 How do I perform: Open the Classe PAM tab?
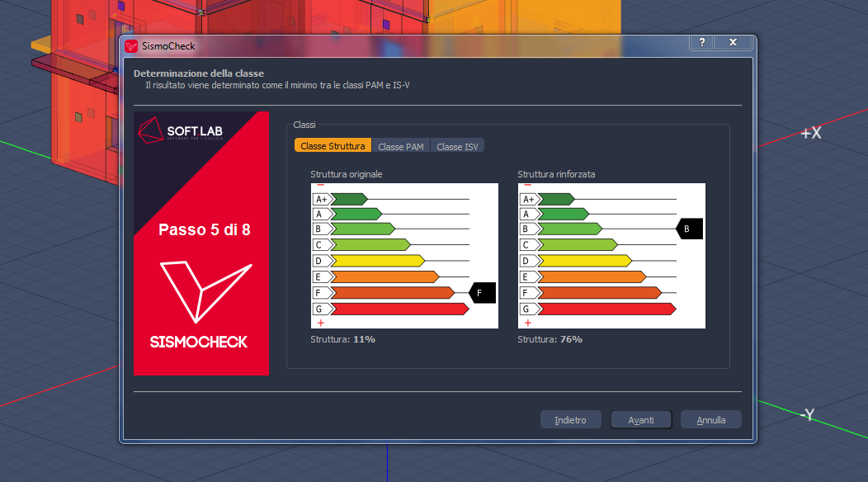(x=401, y=146)
